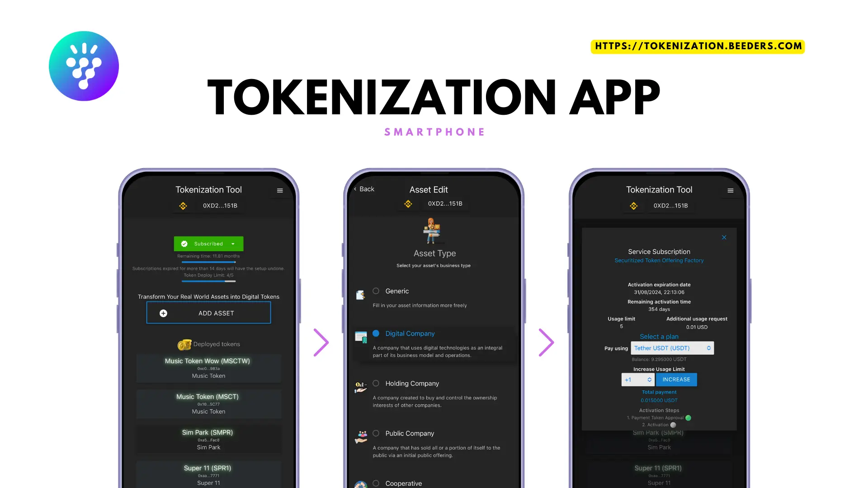The width and height of the screenshot is (868, 488).
Task: Click the Back navigation item in Asset Edit
Action: pos(364,189)
